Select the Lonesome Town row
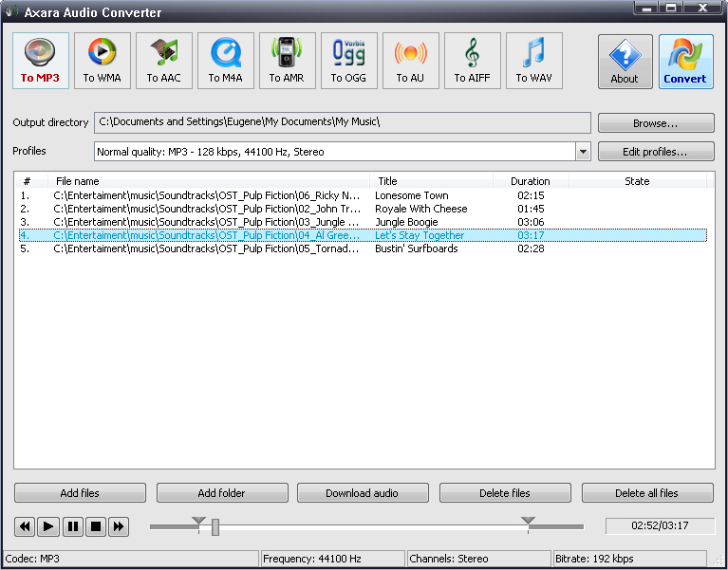This screenshot has width=728, height=570. [363, 195]
